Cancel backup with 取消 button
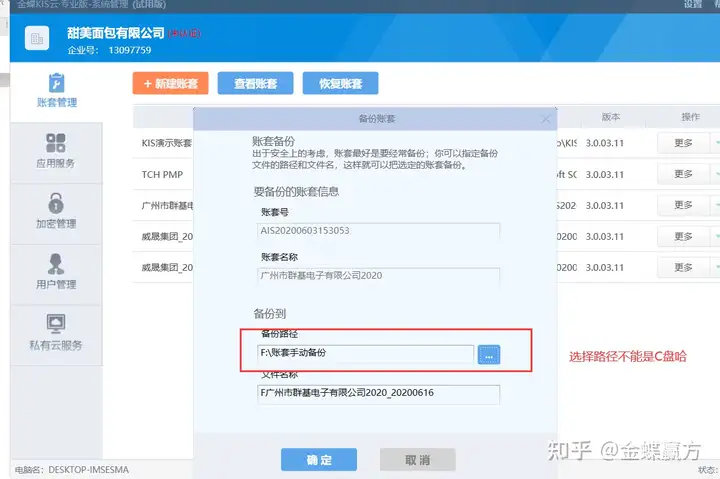This screenshot has width=720, height=479. 417,460
